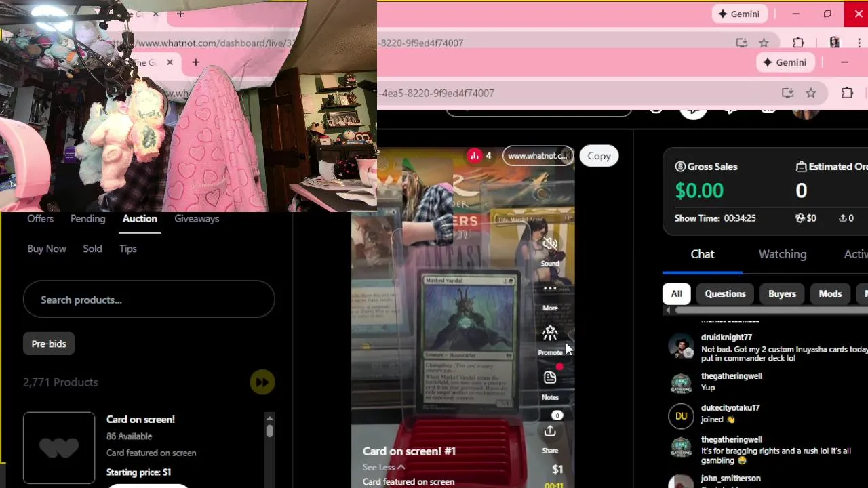Open the Card on screen! product thumbnail
This screenshot has width=868, height=488.
[x=59, y=447]
